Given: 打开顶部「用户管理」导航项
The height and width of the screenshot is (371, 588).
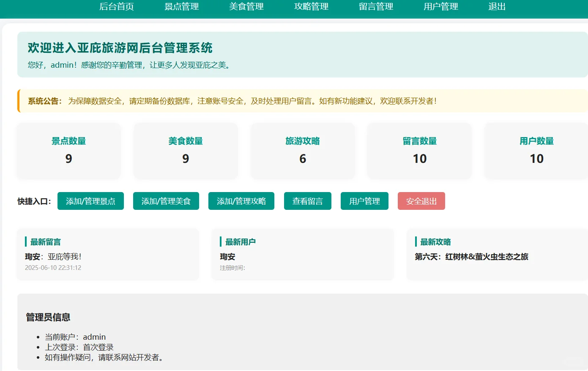Looking at the screenshot, I should point(440,7).
